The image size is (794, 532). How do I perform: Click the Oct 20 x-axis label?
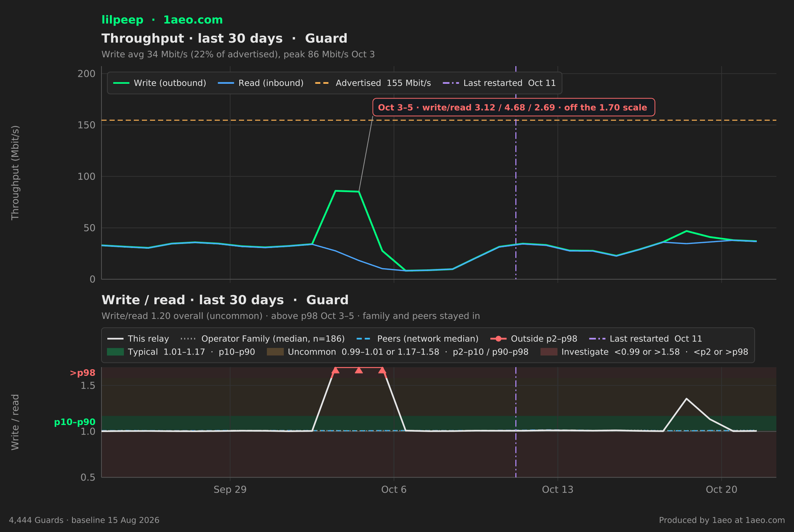[722, 489]
